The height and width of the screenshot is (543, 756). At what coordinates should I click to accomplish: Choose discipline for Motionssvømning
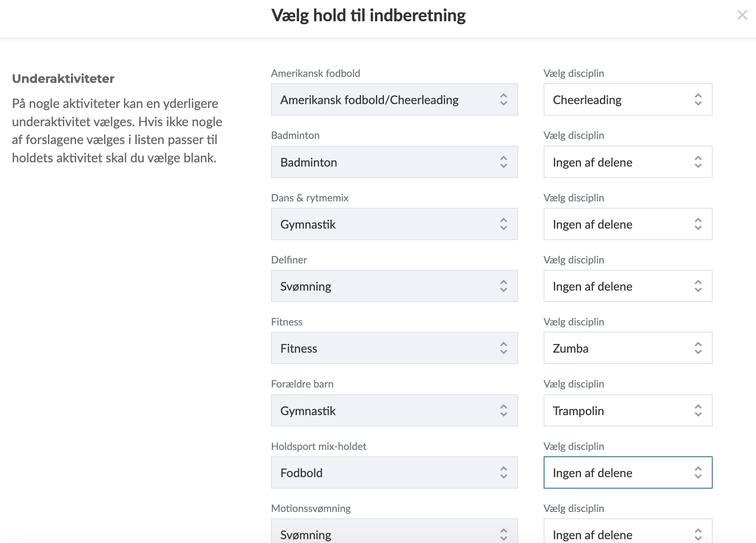point(627,534)
